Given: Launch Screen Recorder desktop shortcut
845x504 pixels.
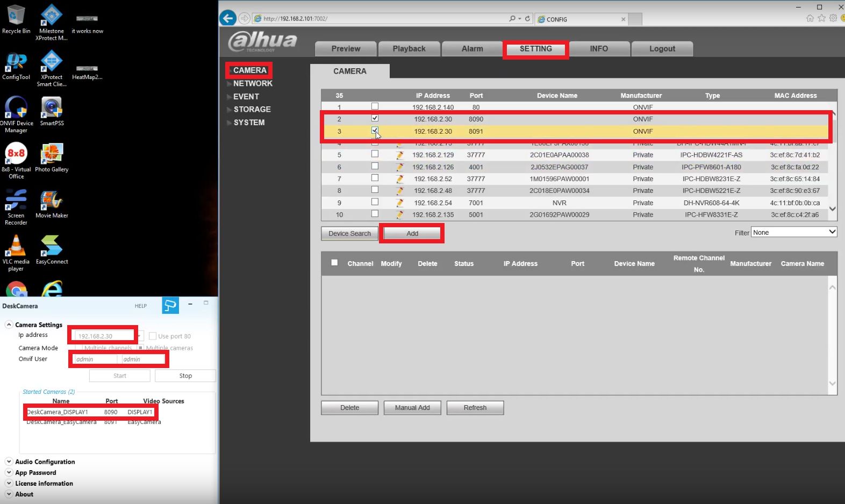Looking at the screenshot, I should click(x=16, y=207).
